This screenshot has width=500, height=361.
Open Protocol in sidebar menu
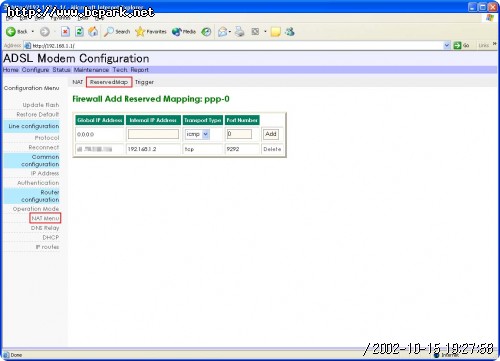47,138
